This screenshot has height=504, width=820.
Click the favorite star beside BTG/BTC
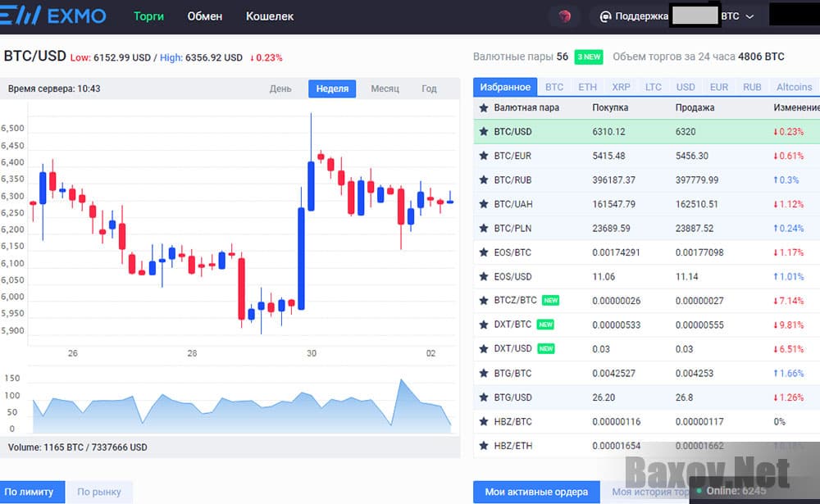(483, 373)
